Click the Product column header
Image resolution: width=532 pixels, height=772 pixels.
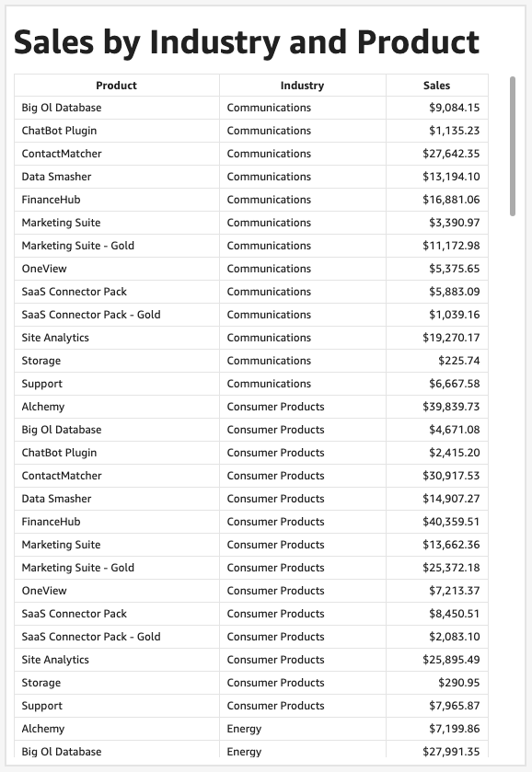[116, 86]
